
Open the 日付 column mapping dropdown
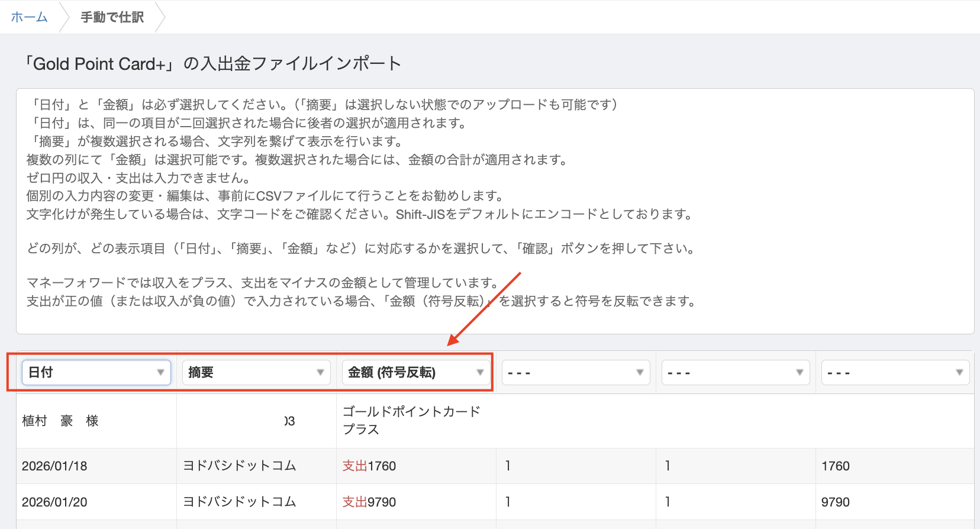(x=96, y=372)
